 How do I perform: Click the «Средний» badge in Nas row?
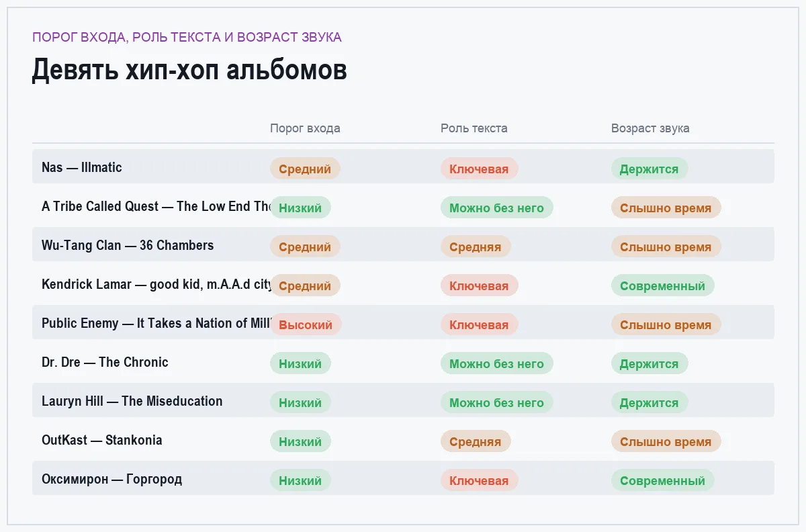pos(305,169)
